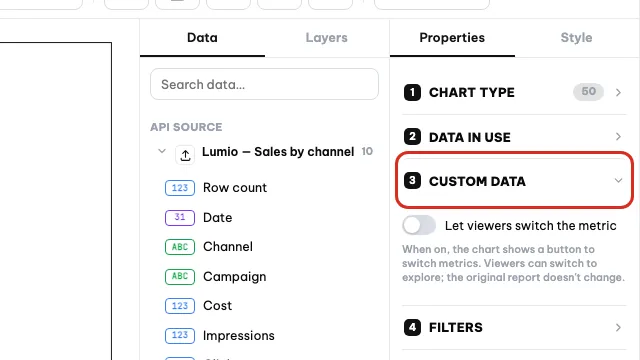640x360 pixels.
Task: Select the Properties tab
Action: (452, 38)
